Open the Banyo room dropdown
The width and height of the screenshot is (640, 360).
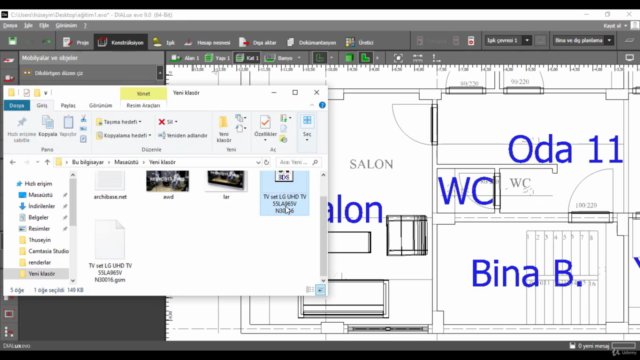pyautogui.click(x=299, y=58)
